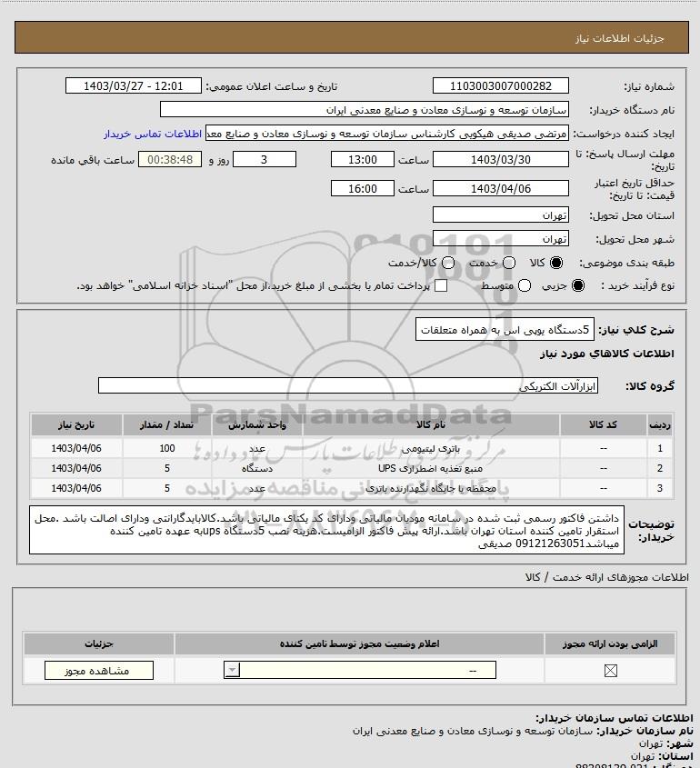
Task: Click the quantity cell showing 100
Action: tap(167, 448)
